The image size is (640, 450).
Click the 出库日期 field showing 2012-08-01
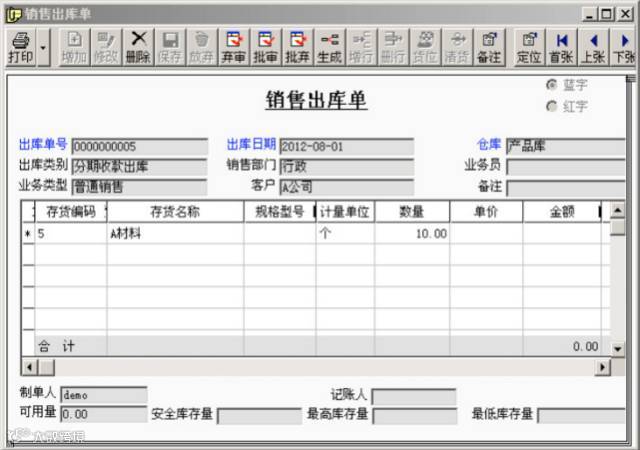[347, 147]
